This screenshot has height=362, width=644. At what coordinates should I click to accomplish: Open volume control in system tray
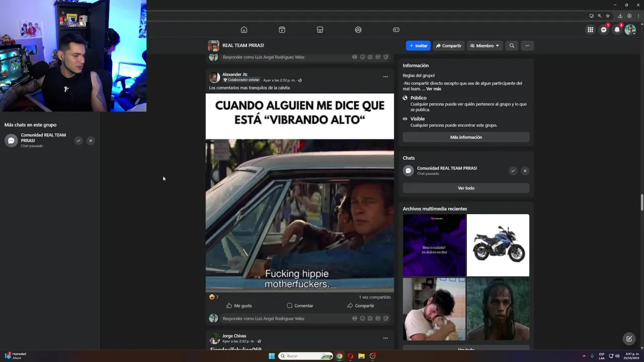[x=617, y=356]
